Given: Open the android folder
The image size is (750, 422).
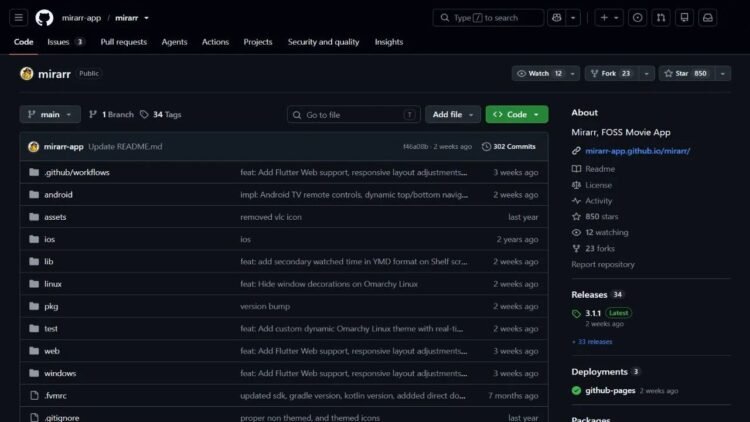Looking at the screenshot, I should click(58, 195).
